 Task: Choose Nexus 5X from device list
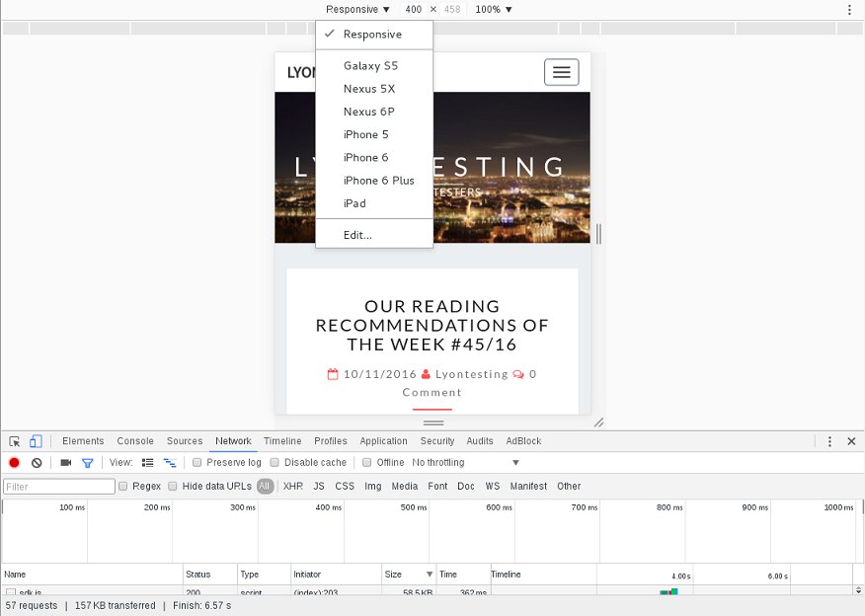click(x=374, y=89)
